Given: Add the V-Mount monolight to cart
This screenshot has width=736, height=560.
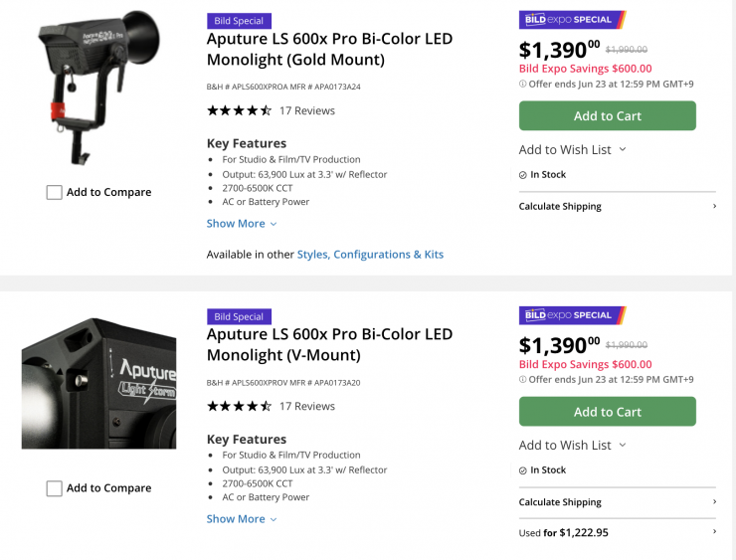Looking at the screenshot, I should click(x=607, y=412).
